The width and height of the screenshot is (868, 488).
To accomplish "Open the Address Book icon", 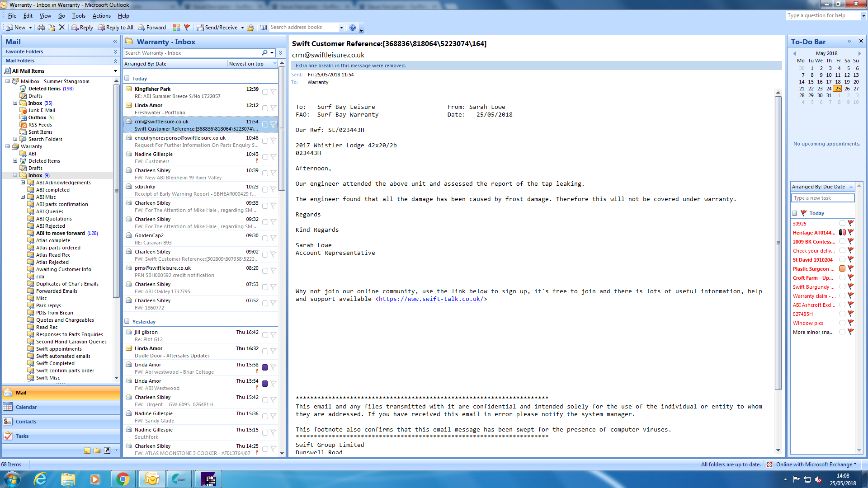I will tap(264, 28).
